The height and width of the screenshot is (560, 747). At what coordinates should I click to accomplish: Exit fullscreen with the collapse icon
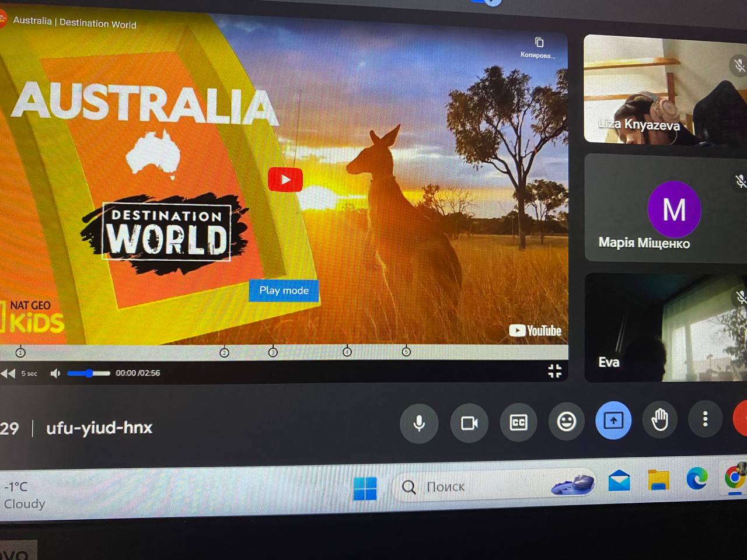pos(554,371)
